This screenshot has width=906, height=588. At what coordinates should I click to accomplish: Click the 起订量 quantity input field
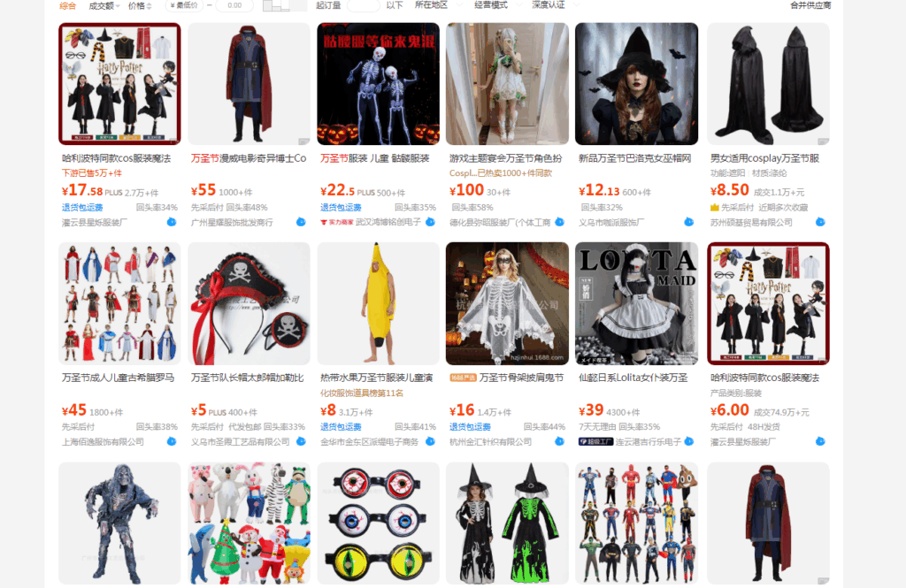[363, 6]
